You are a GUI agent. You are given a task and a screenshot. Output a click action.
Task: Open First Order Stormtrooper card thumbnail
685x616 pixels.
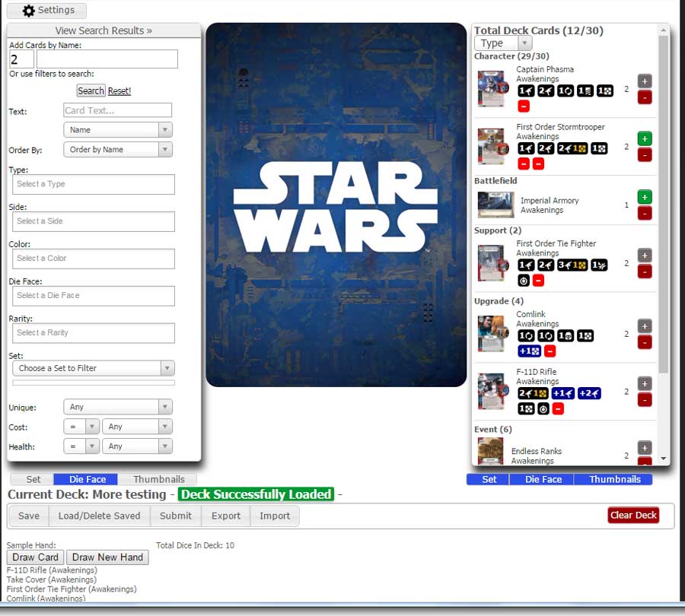click(493, 146)
